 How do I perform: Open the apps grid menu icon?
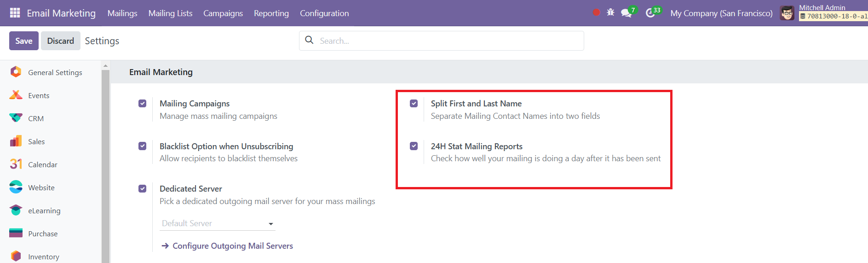[x=15, y=13]
